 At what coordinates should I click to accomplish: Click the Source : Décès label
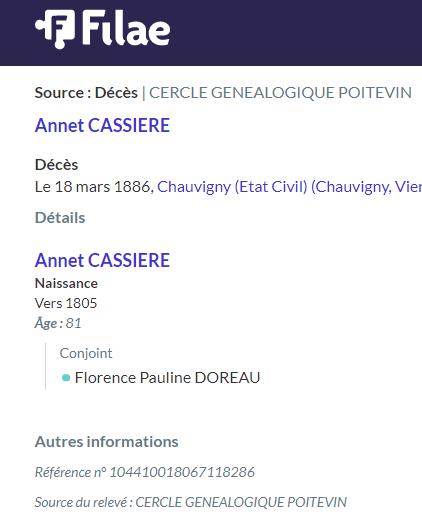(x=86, y=93)
